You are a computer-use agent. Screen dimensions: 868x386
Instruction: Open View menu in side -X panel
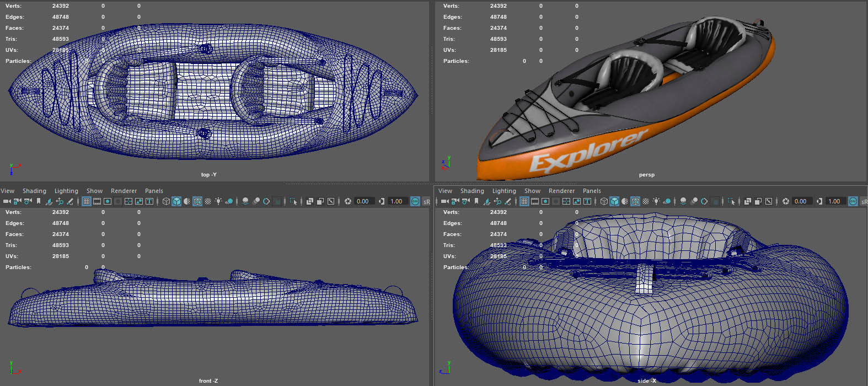[x=445, y=191]
